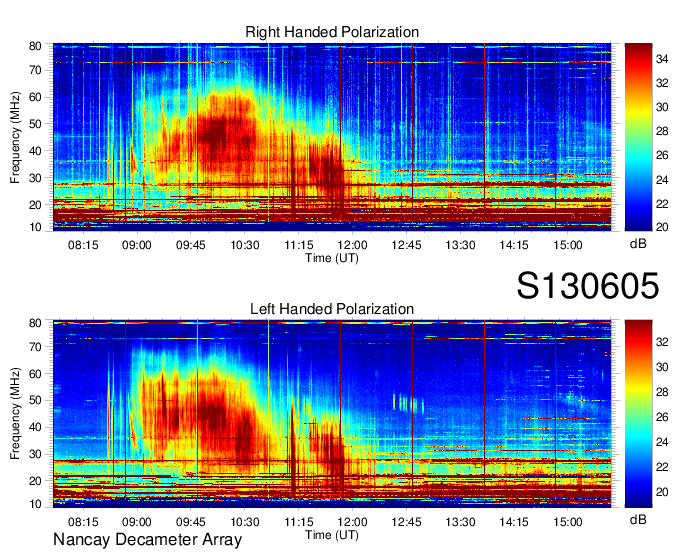
Task: Click the right-handed polarization color bar
Action: pyautogui.click(x=638, y=137)
